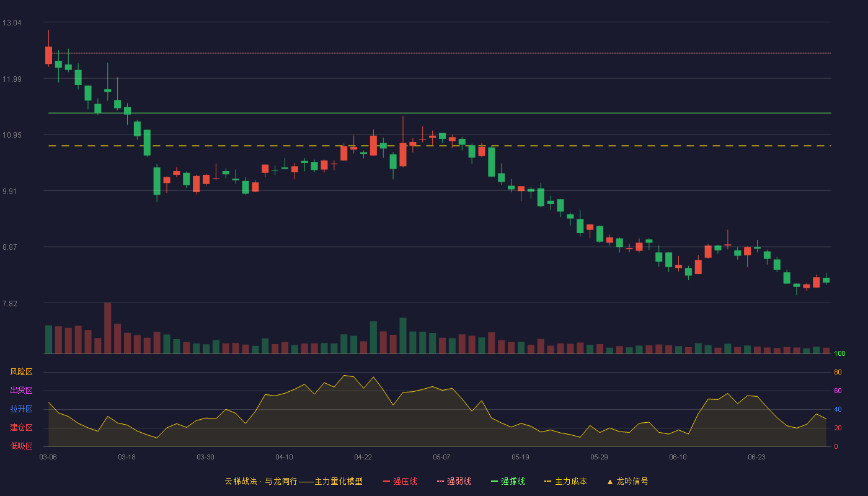
Task: Click the yellow dashed main cost line
Action: point(440,146)
